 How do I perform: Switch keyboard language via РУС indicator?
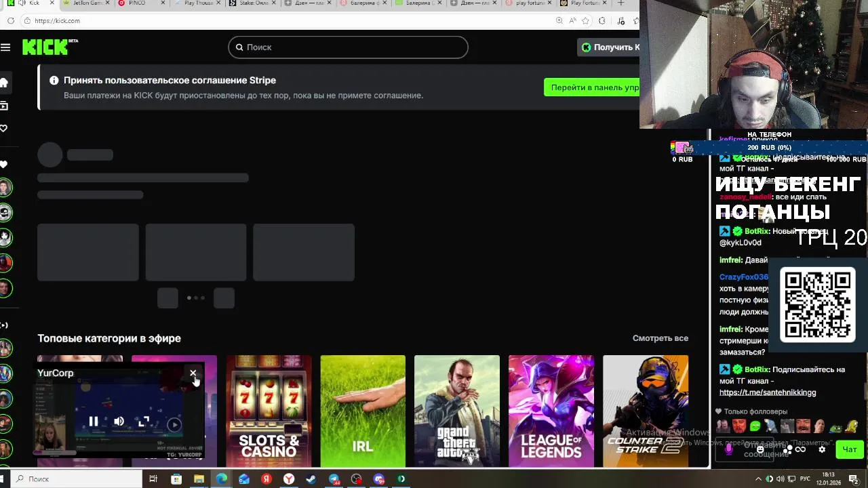pos(806,479)
